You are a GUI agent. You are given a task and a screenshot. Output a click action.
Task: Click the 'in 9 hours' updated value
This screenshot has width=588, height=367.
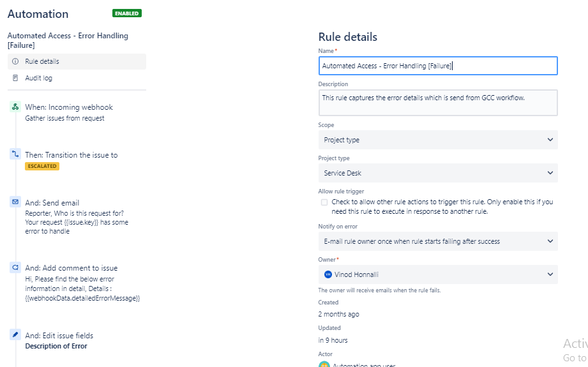333,340
